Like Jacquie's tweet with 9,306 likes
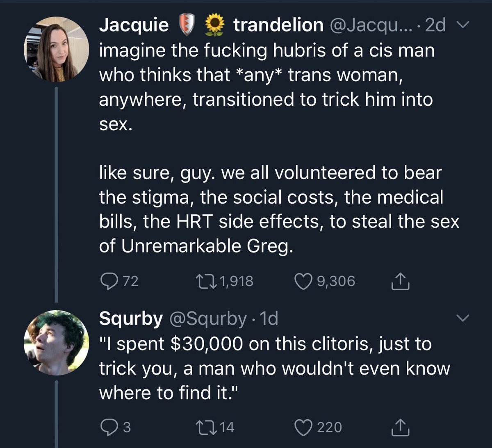Viewport: 492px width, 448px height. pos(303,281)
